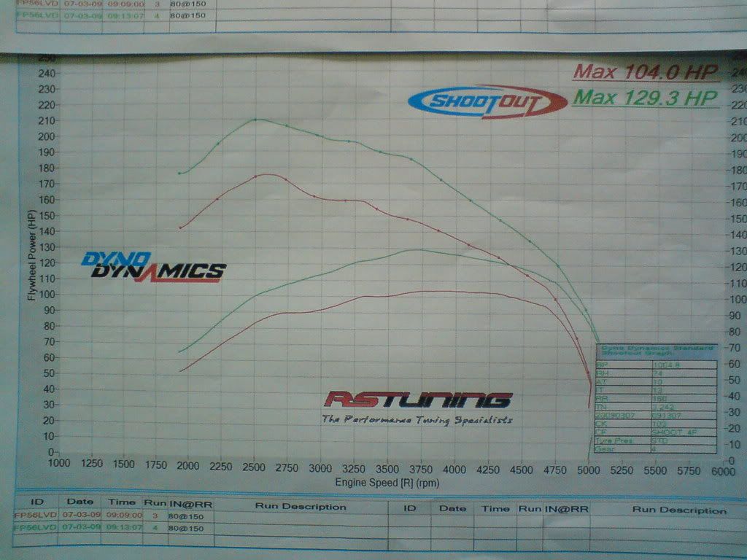Viewport: 747px width, 560px height.
Task: Click the 3250 rpm tick label
Action: tap(354, 469)
